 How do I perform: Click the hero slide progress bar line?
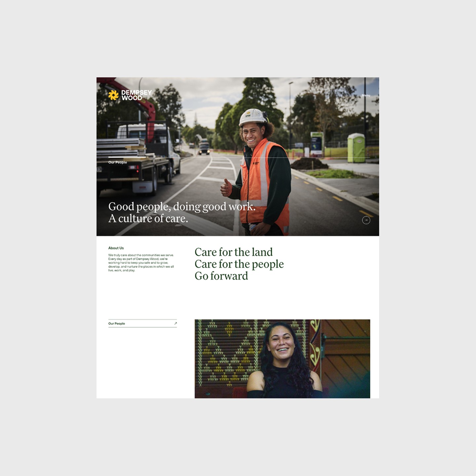coord(239,157)
